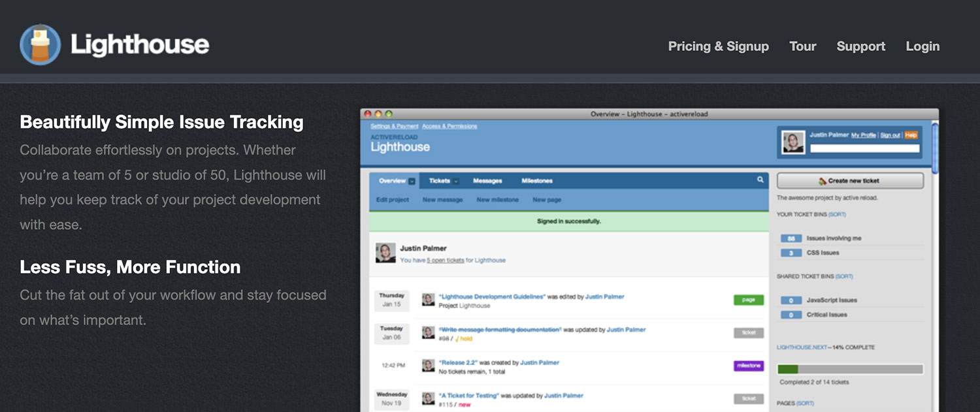The image size is (980, 412).
Task: Click Justin Palmer's avatar in blue header
Action: click(x=793, y=142)
